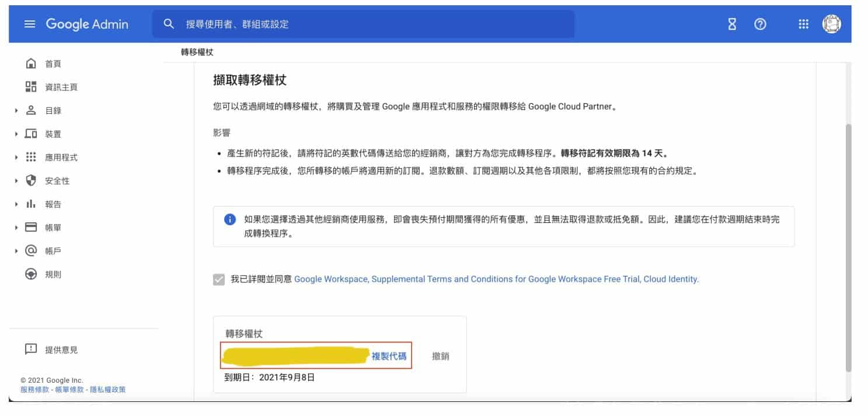Open the Help question mark icon
This screenshot has height=416, width=868.
tap(760, 25)
